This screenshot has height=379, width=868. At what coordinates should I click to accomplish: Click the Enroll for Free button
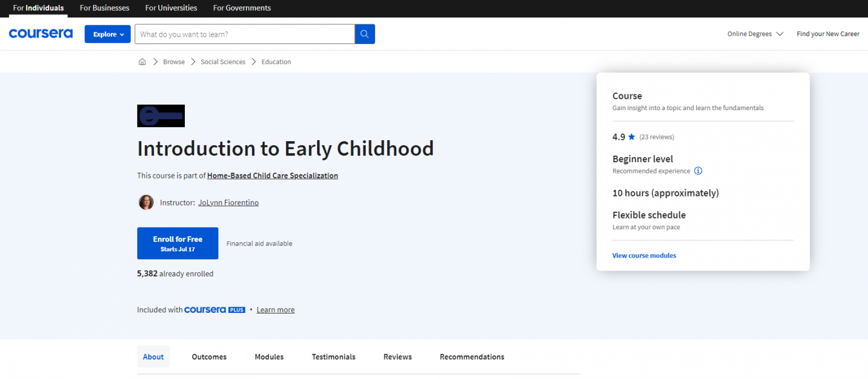[177, 243]
